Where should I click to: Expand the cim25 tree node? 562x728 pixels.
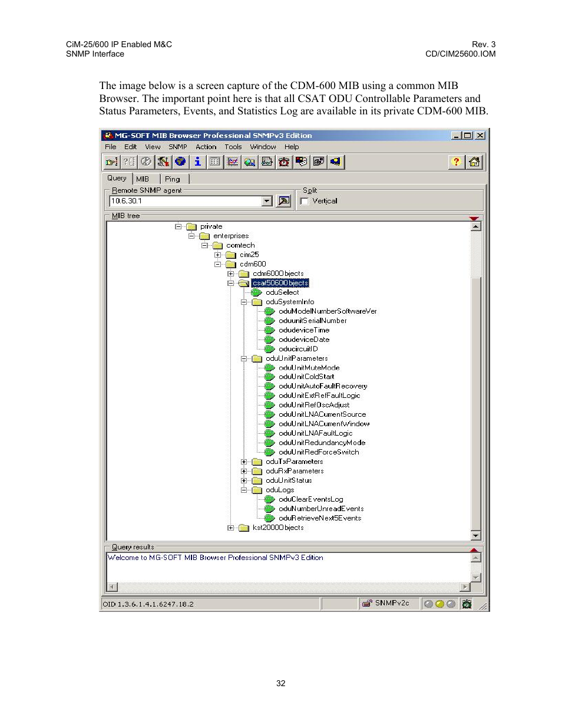pos(217,255)
